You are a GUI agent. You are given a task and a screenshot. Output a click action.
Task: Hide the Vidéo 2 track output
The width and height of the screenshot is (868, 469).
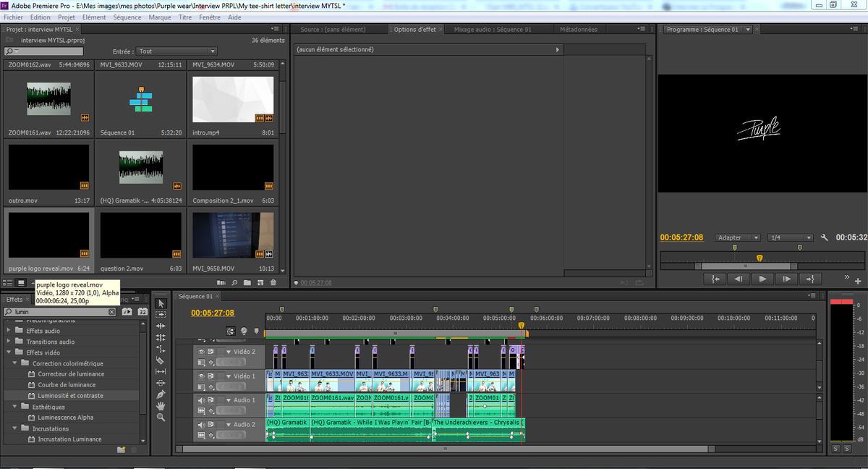click(x=202, y=352)
